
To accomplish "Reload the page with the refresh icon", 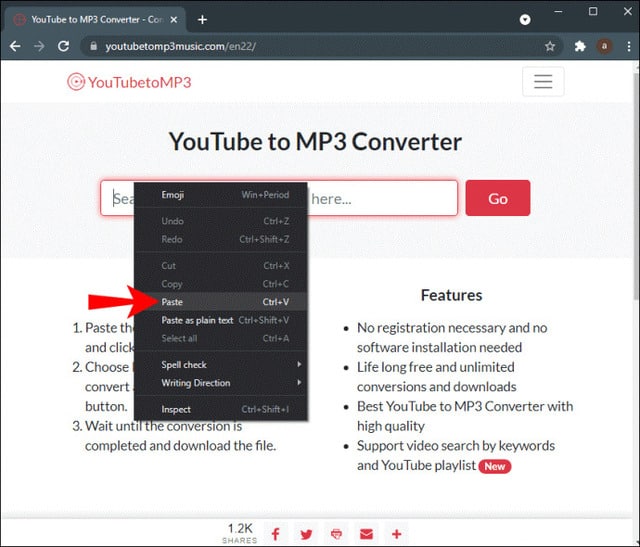I will 63,46.
